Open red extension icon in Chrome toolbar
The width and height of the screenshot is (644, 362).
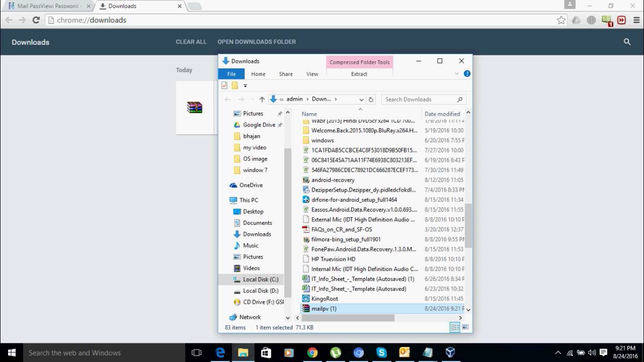click(x=621, y=20)
